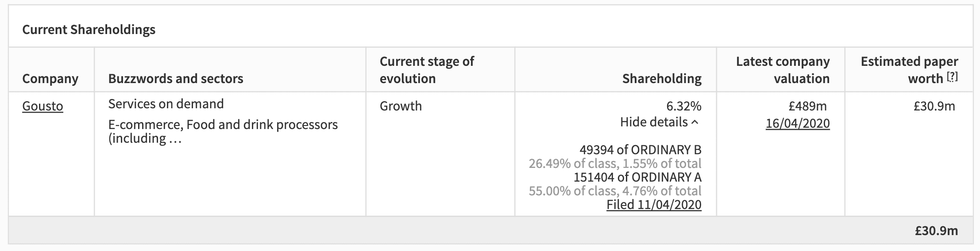Click the Shareholding column header
980x251 pixels.
pos(662,79)
